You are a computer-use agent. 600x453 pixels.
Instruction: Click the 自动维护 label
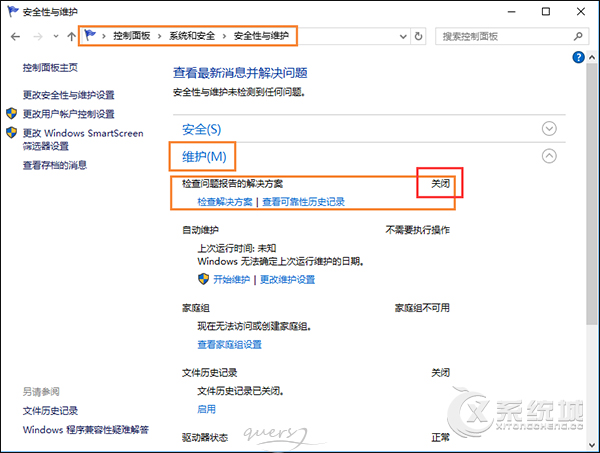[200, 230]
